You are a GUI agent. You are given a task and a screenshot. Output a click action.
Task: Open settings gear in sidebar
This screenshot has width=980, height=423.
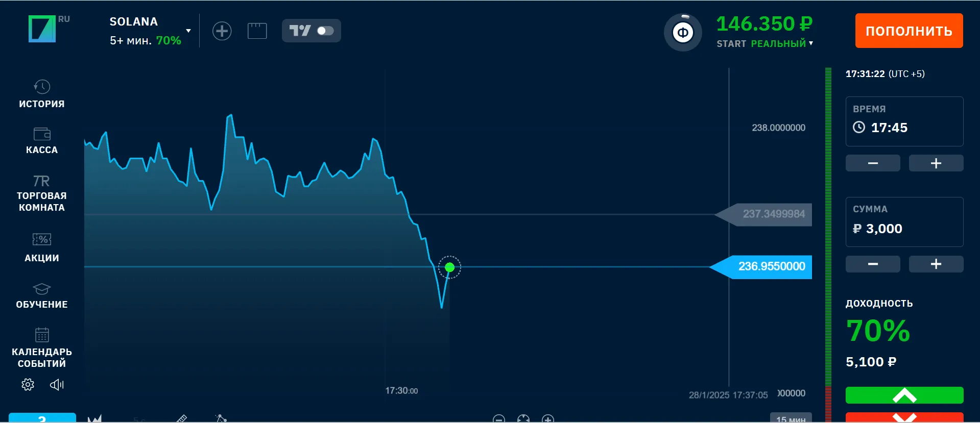(28, 384)
